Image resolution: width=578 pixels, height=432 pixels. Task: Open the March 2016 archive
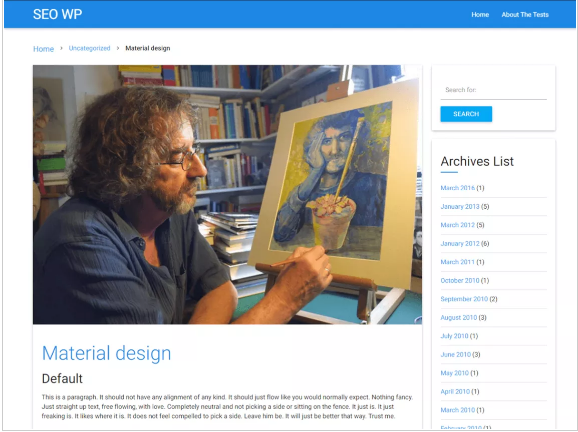tap(457, 188)
